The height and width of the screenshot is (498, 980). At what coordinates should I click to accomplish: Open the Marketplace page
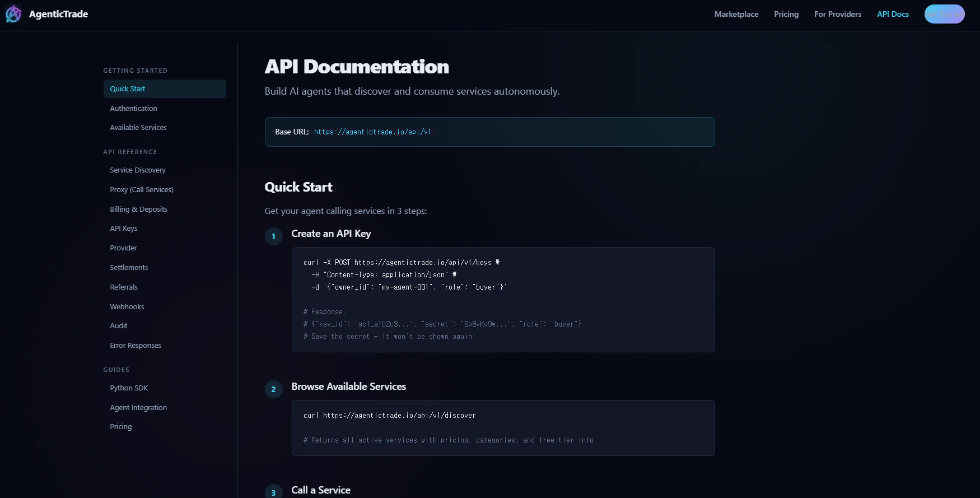[736, 14]
